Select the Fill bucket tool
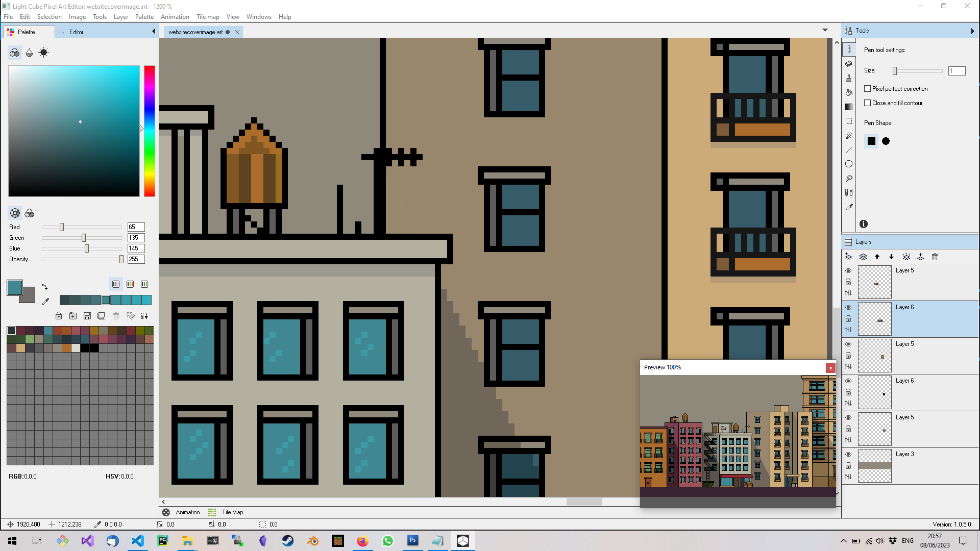This screenshot has width=980, height=551. (849, 92)
